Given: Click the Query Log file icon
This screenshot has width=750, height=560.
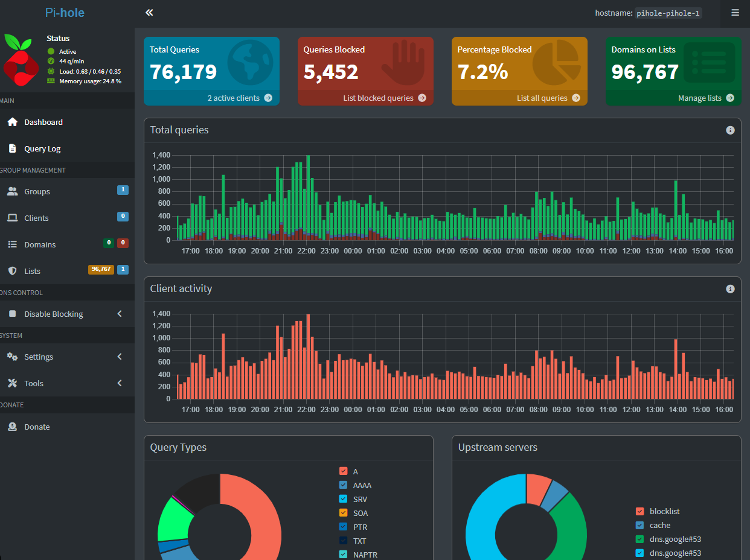Looking at the screenshot, I should click(x=12, y=148).
